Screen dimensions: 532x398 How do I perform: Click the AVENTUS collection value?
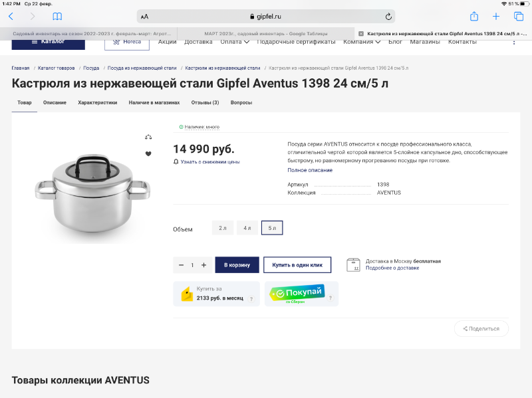click(x=389, y=193)
